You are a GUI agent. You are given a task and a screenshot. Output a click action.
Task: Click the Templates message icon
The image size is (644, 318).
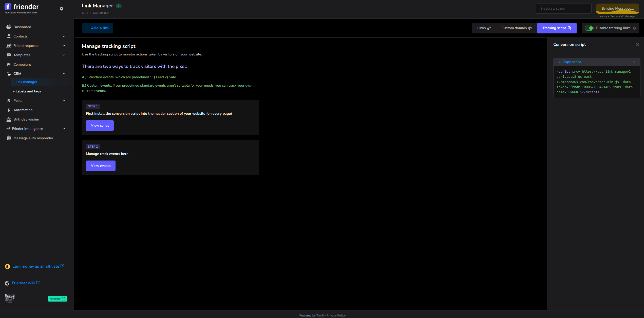pyautogui.click(x=9, y=55)
